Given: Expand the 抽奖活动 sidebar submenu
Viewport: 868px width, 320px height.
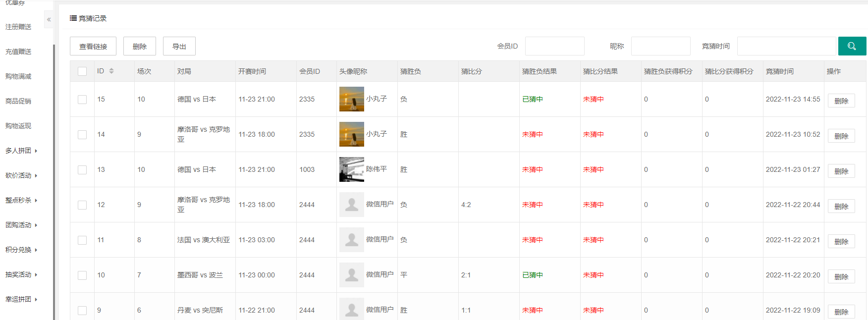Looking at the screenshot, I should click(x=21, y=274).
